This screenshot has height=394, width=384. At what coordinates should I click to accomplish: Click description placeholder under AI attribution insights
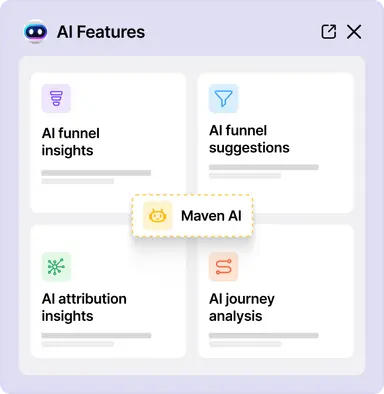pyautogui.click(x=96, y=340)
